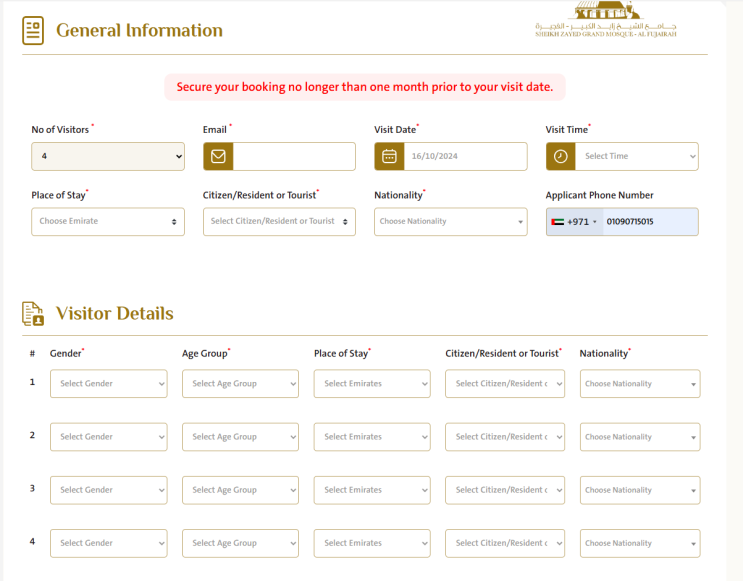Open Select Gender dropdown for visitor 1
The image size is (743, 581).
coord(109,384)
